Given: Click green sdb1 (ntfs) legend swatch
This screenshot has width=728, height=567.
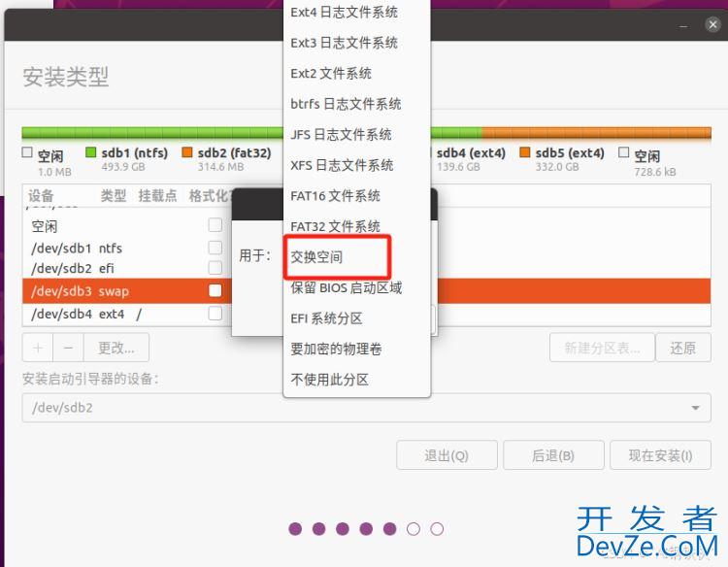Looking at the screenshot, I should (x=91, y=152).
